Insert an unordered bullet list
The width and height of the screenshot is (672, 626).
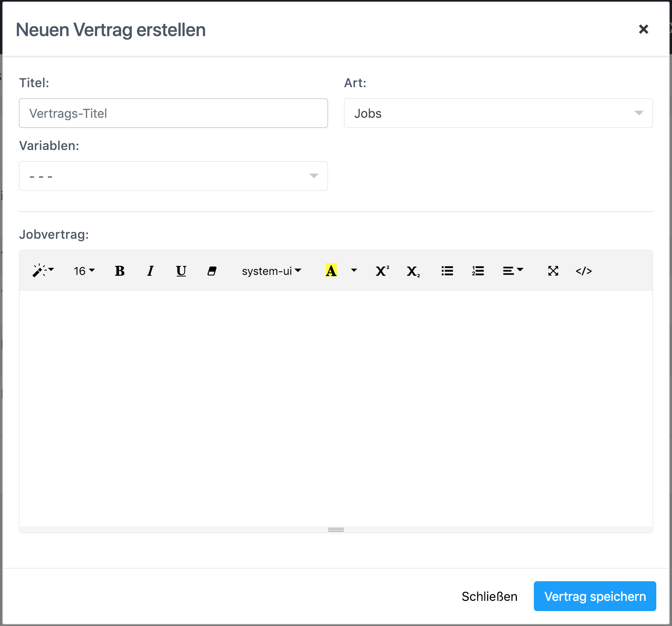pyautogui.click(x=447, y=271)
